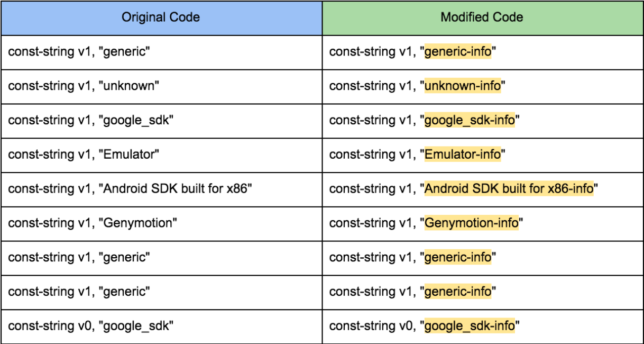Select the highlighted "unknown-info" string
The image size is (644, 344).
click(462, 86)
